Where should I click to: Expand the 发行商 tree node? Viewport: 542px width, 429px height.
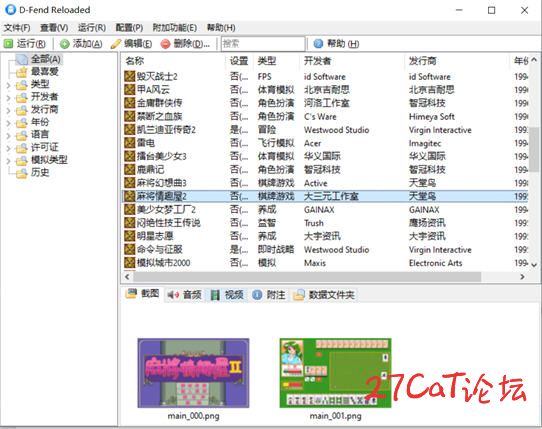9,110
